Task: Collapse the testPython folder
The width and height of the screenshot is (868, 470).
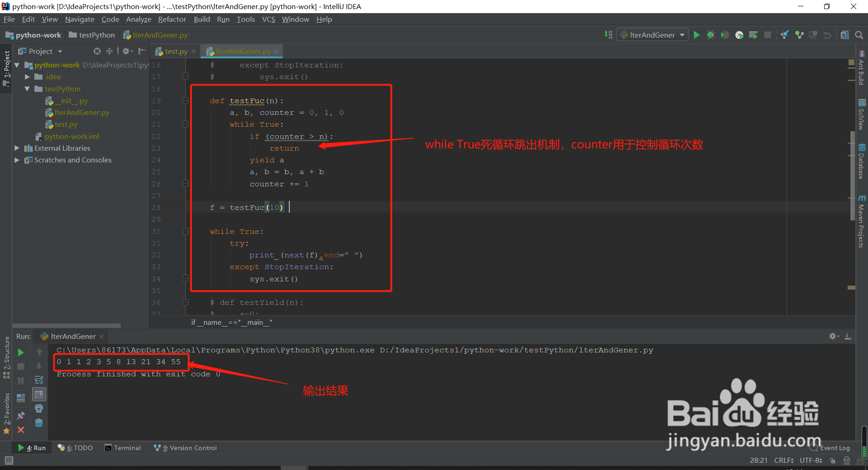Action: coord(27,89)
